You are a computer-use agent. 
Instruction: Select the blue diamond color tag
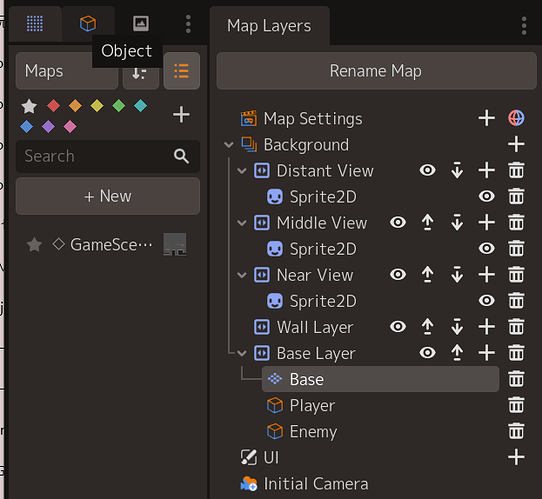click(x=27, y=126)
